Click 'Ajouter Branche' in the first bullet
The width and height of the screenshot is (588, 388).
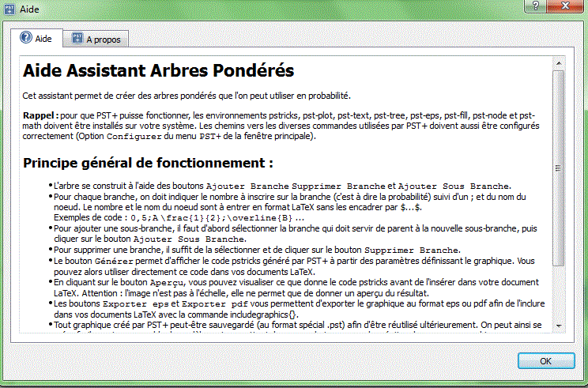tap(247, 186)
